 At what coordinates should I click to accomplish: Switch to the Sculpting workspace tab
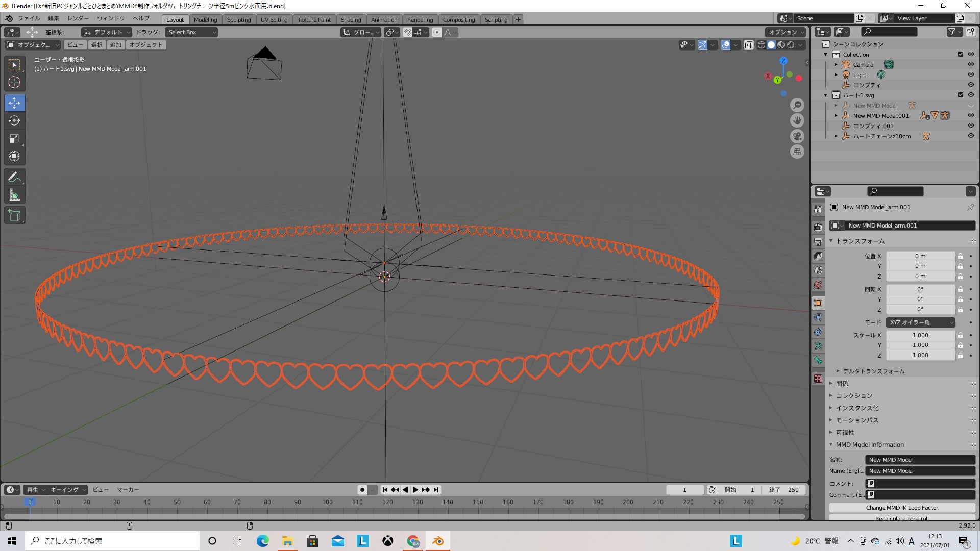pos(238,20)
